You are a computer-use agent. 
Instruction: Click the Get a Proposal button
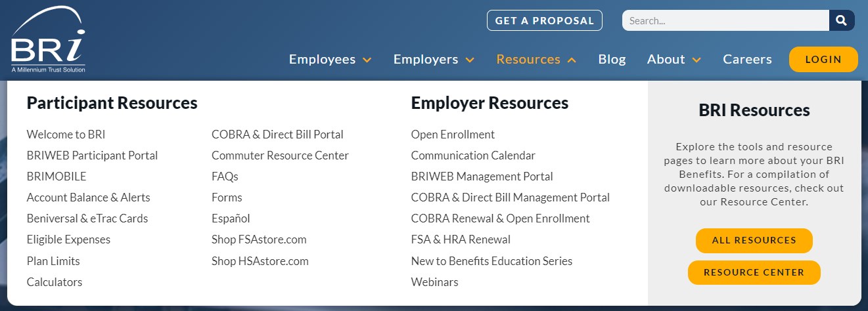(544, 20)
